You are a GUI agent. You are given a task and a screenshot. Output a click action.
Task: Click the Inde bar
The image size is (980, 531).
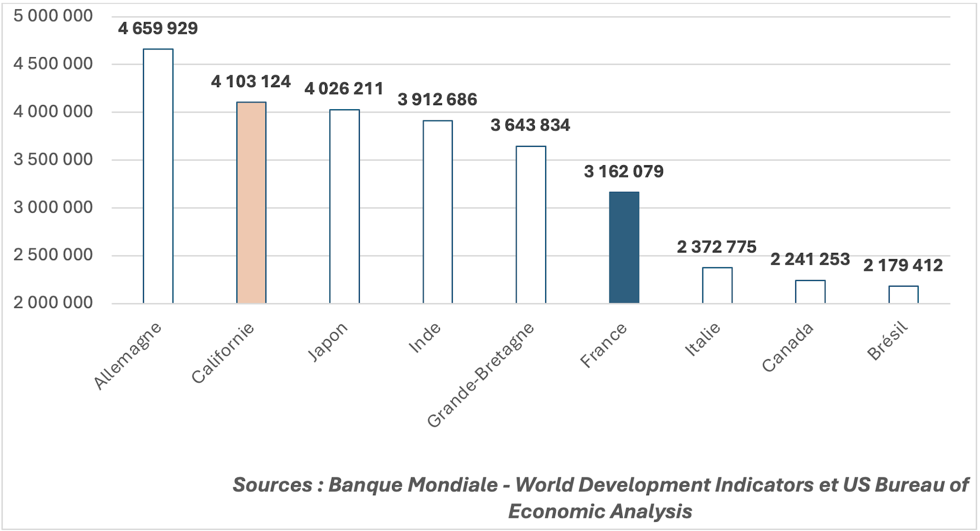pyautogui.click(x=437, y=212)
